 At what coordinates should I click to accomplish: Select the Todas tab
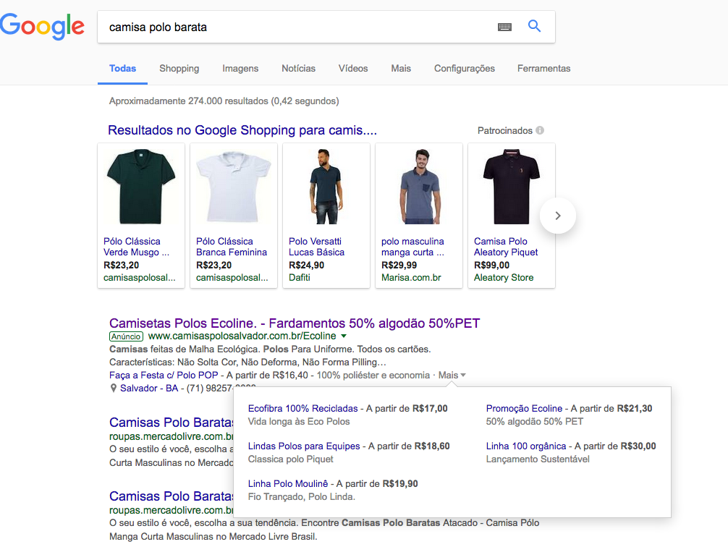coord(122,68)
